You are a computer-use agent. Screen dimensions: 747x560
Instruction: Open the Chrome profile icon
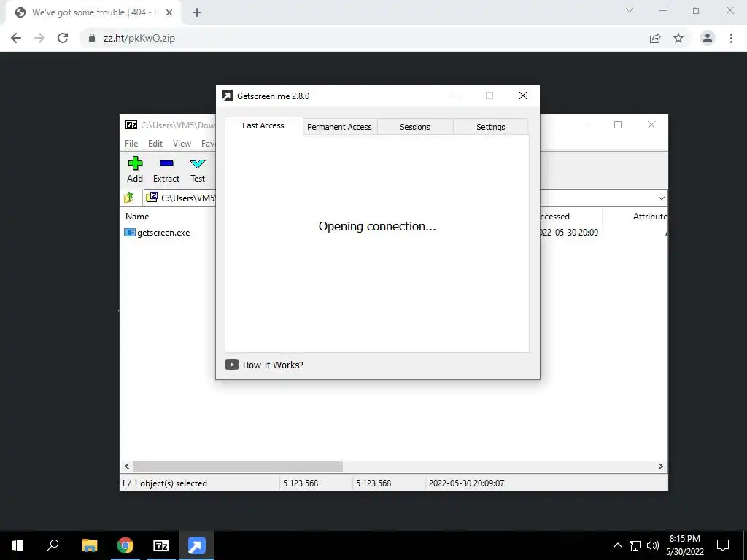[x=708, y=38]
